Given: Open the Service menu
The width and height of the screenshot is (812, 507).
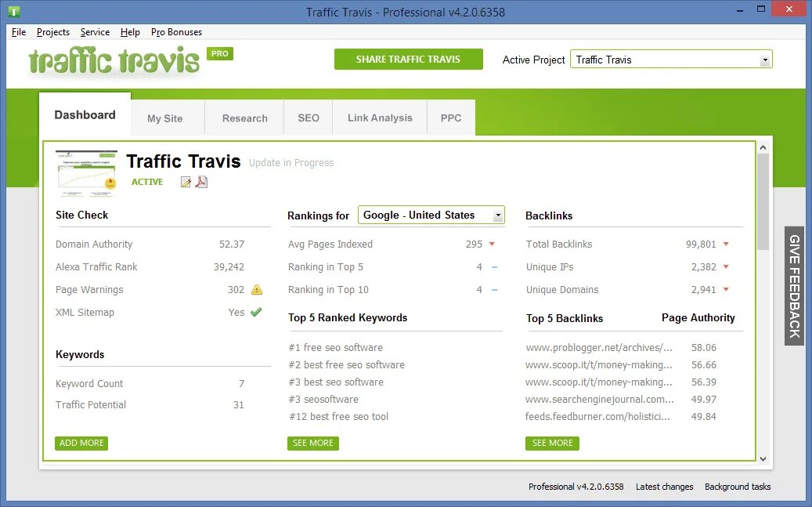Looking at the screenshot, I should [x=95, y=32].
